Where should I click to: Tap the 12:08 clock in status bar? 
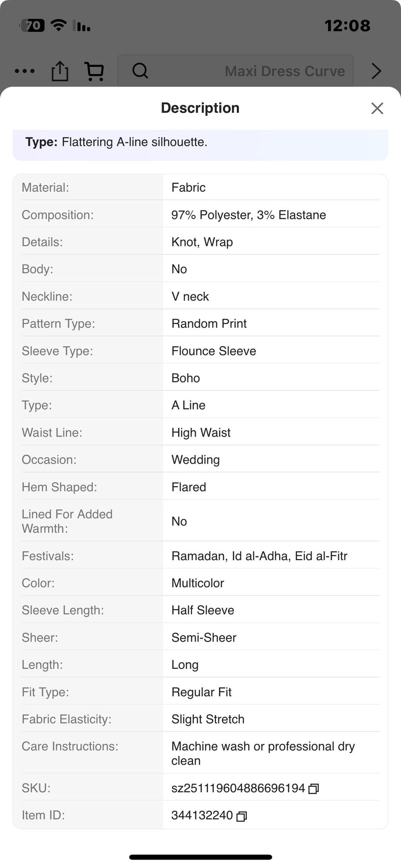click(x=348, y=26)
